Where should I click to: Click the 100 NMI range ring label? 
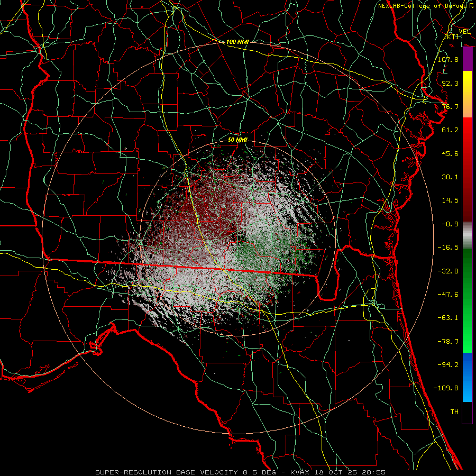(x=237, y=42)
